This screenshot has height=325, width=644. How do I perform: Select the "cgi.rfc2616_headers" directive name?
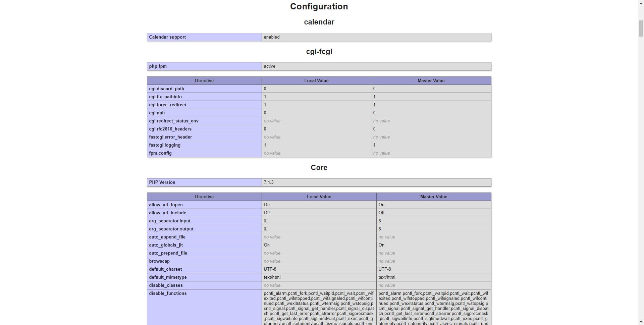(x=170, y=129)
